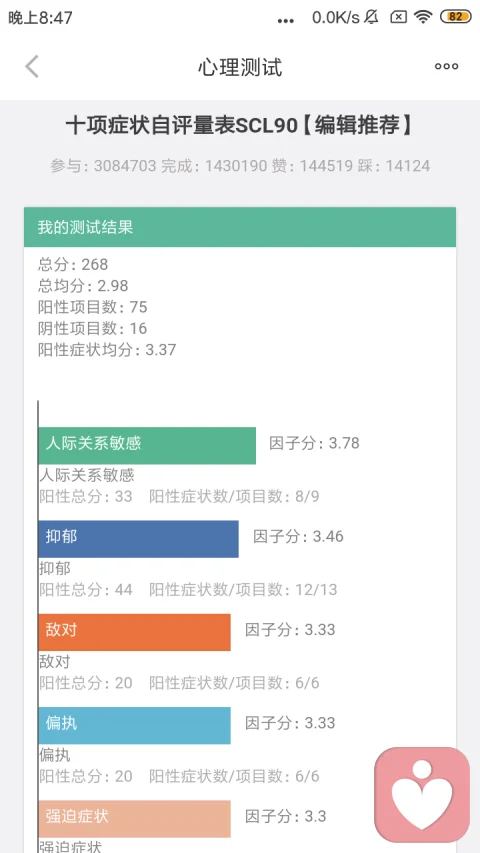Tap the 我的测试结果 green header
This screenshot has height=853, width=480.
[x=239, y=227]
